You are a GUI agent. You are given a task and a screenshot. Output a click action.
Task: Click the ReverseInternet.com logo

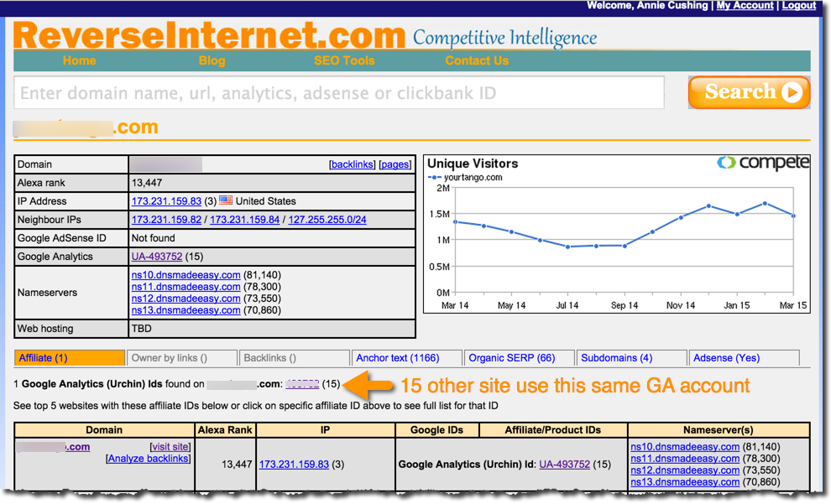[x=209, y=35]
